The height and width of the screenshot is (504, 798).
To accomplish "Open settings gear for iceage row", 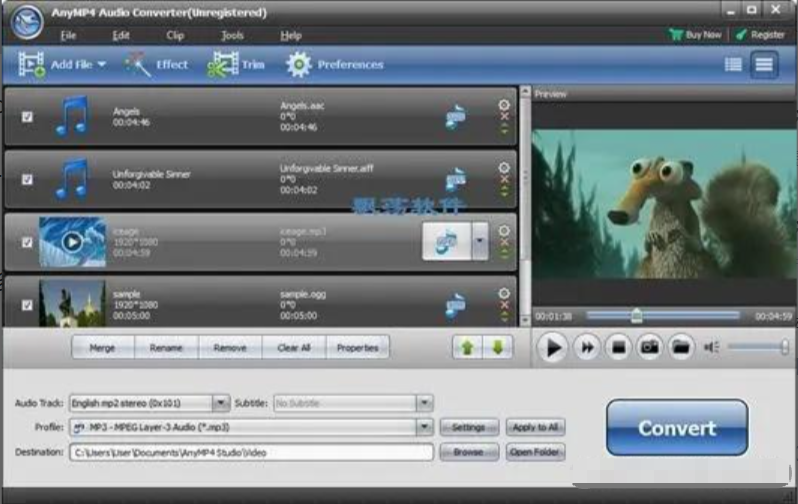I will pyautogui.click(x=504, y=231).
